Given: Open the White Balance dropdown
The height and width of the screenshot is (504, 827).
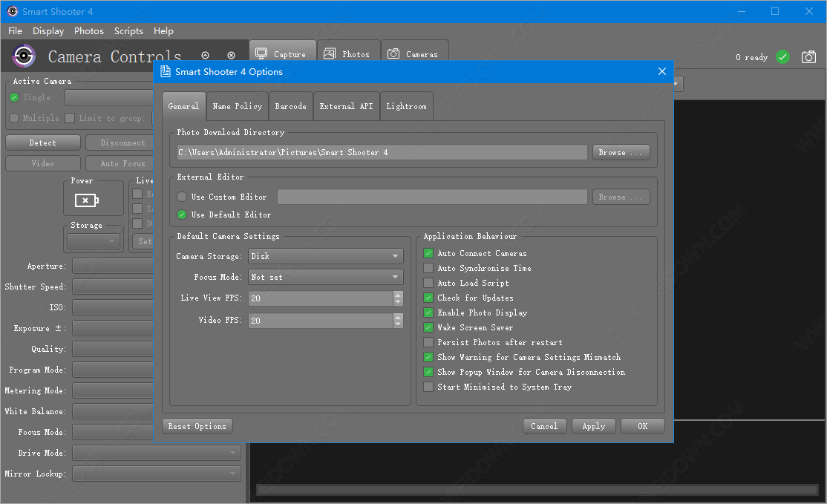Looking at the screenshot, I should pyautogui.click(x=113, y=410).
